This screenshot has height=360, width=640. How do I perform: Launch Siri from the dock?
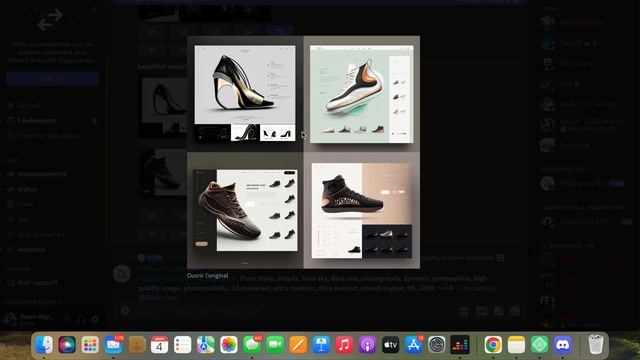click(x=67, y=345)
